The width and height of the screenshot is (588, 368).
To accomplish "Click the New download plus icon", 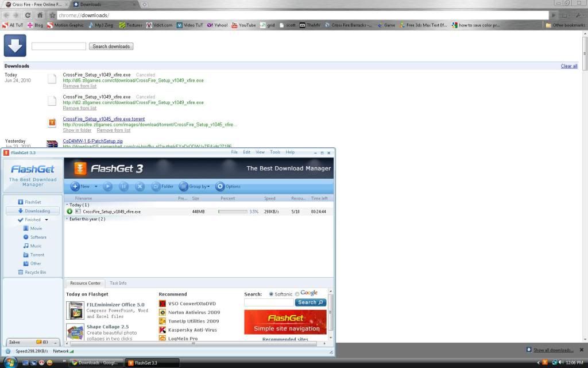I will coord(75,186).
